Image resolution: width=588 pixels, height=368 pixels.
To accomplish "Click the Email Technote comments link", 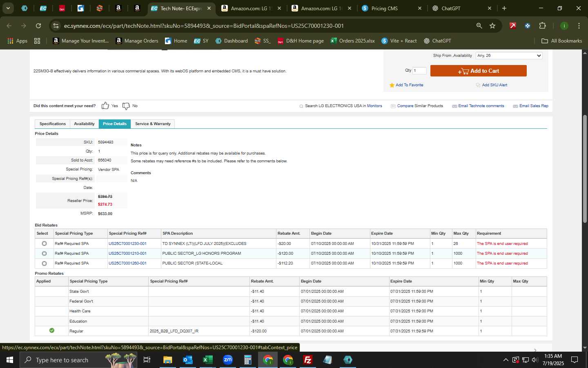I will point(481,106).
